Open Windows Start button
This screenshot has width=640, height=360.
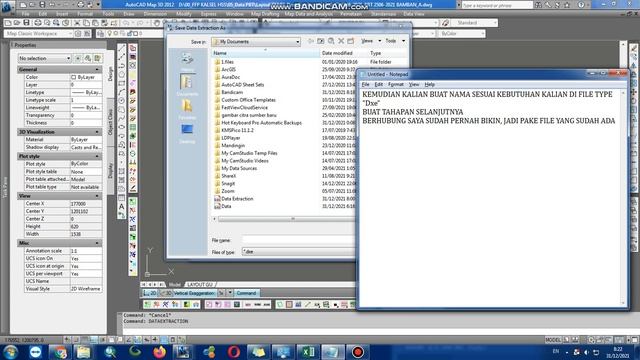(x=10, y=352)
